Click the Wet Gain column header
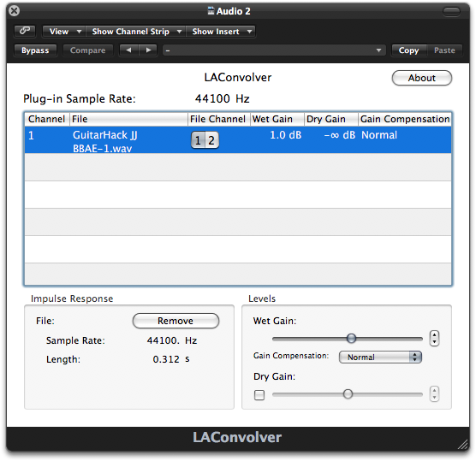 (x=277, y=119)
